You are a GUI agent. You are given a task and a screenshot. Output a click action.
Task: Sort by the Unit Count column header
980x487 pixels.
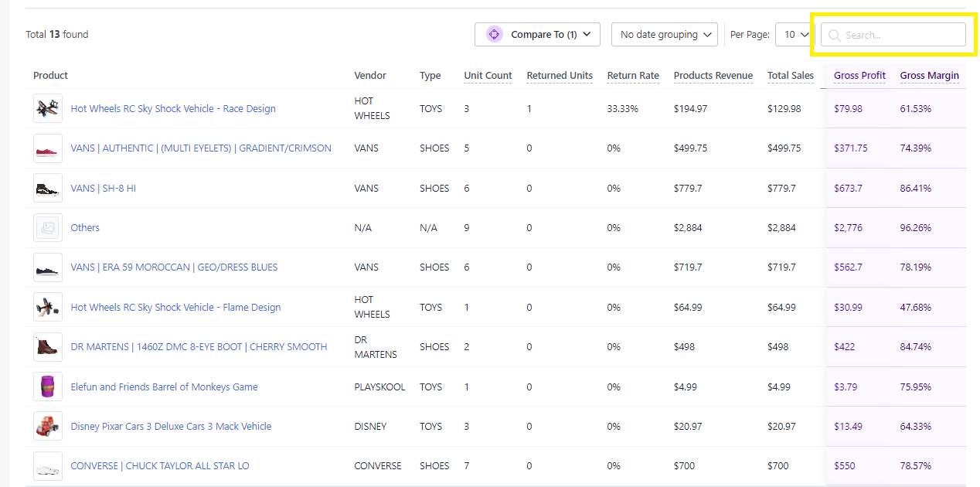pyautogui.click(x=488, y=76)
